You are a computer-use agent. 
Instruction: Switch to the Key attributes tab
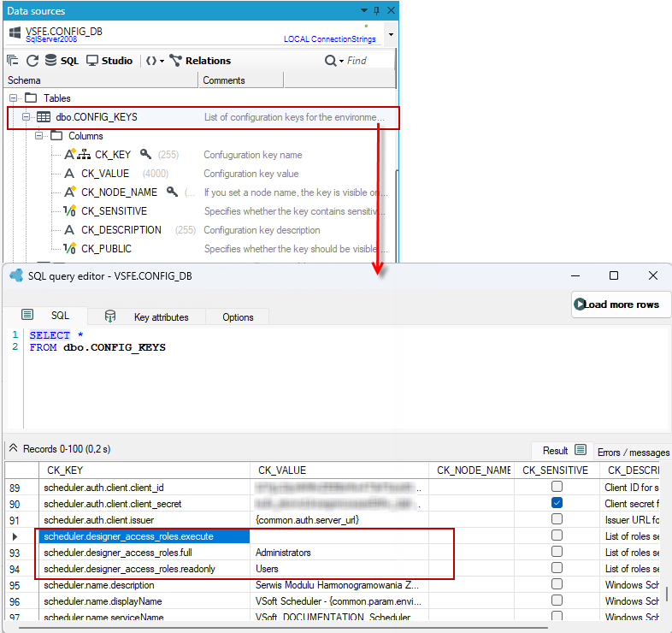[146, 317]
